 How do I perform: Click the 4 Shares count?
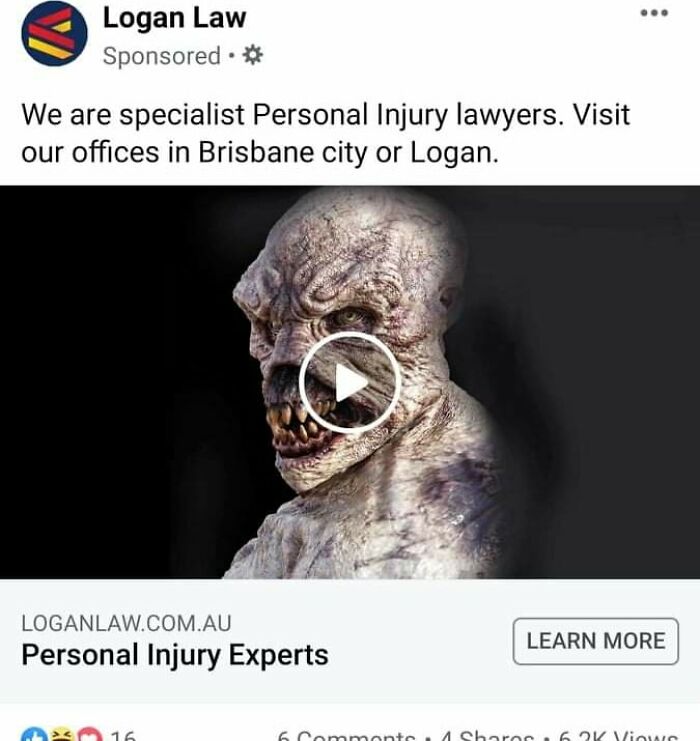487,736
